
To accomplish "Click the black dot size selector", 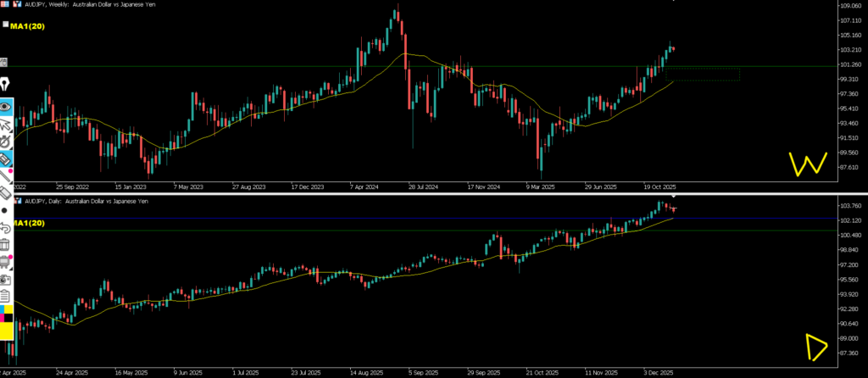I will click(5, 210).
